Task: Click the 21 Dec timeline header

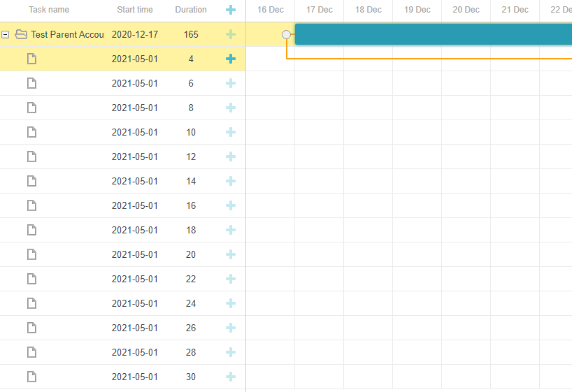Action: click(515, 10)
